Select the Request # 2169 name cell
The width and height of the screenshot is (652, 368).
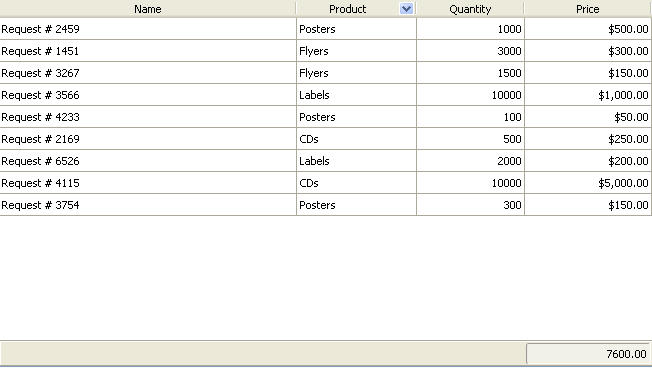point(148,139)
